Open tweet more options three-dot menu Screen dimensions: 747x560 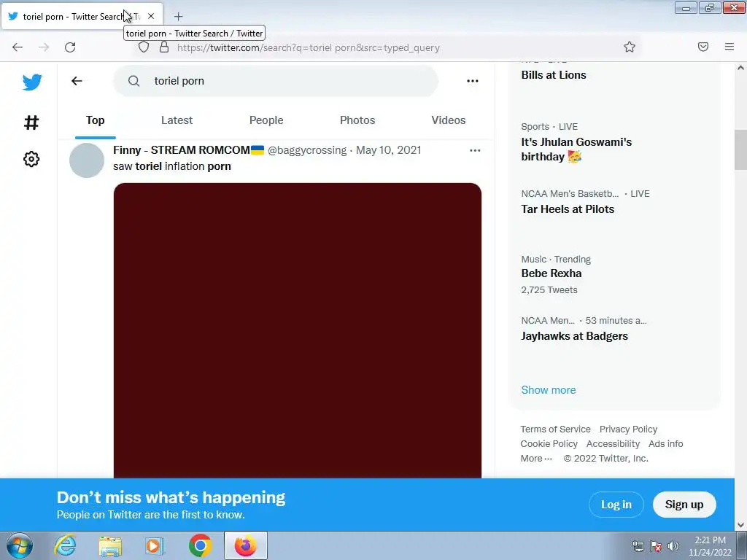point(475,150)
